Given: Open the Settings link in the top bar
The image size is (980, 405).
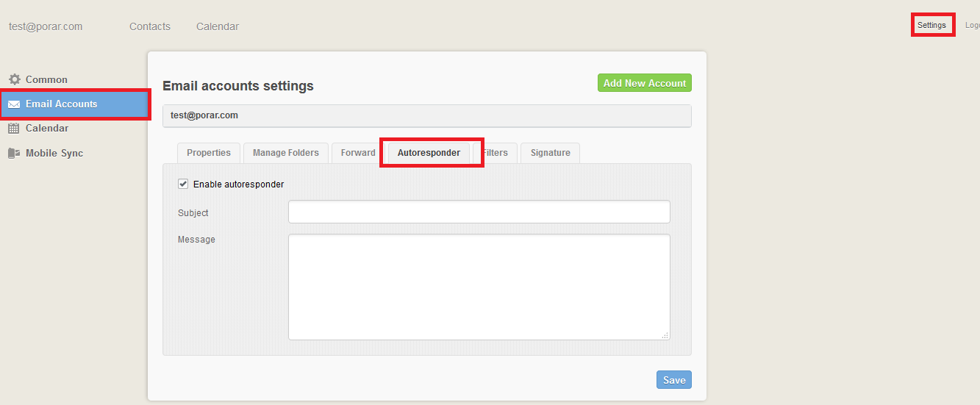Looking at the screenshot, I should pyautogui.click(x=931, y=25).
